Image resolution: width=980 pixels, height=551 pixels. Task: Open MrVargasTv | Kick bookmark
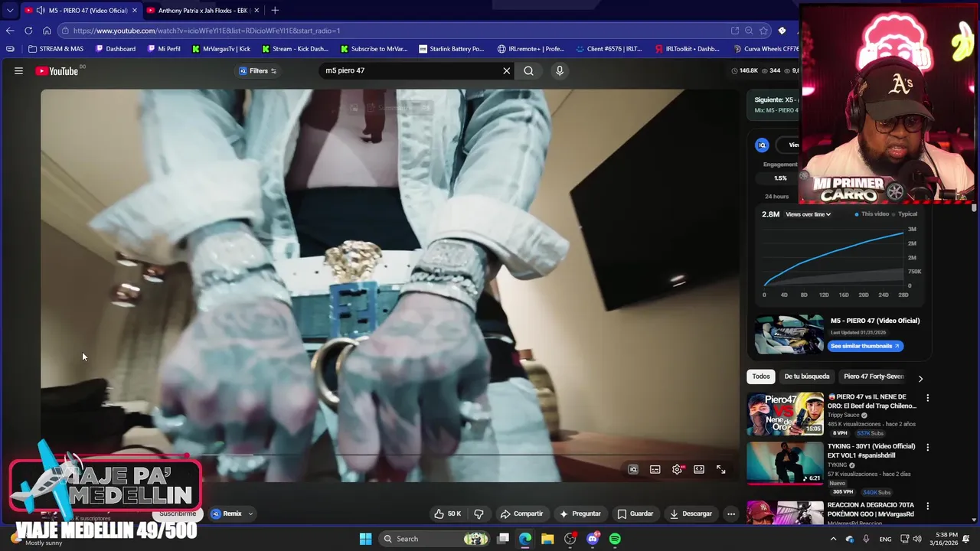pyautogui.click(x=221, y=49)
